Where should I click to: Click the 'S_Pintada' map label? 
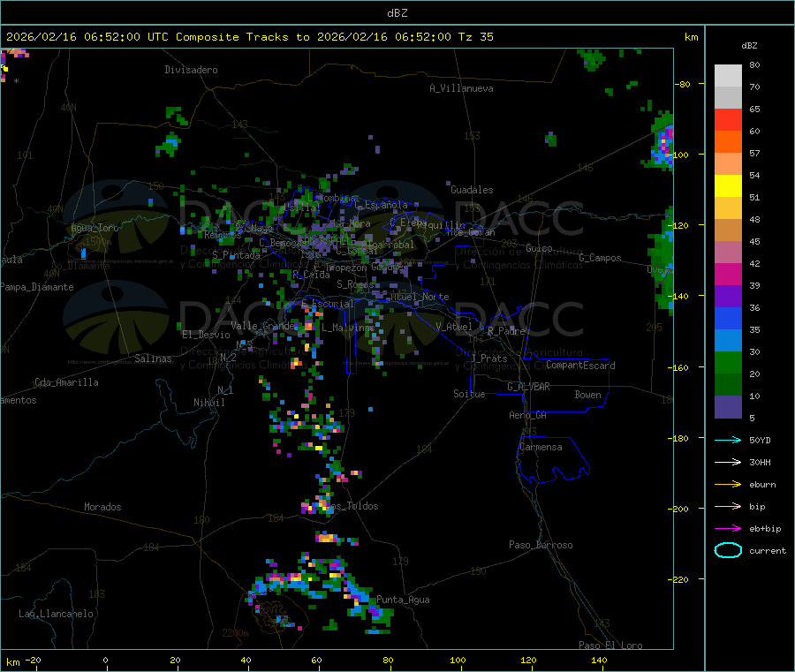coord(236,255)
